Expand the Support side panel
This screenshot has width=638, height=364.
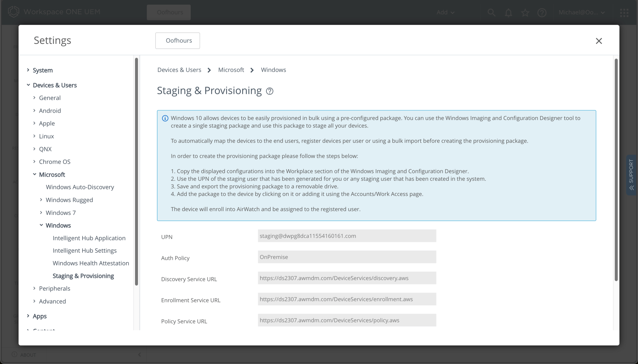(x=631, y=175)
